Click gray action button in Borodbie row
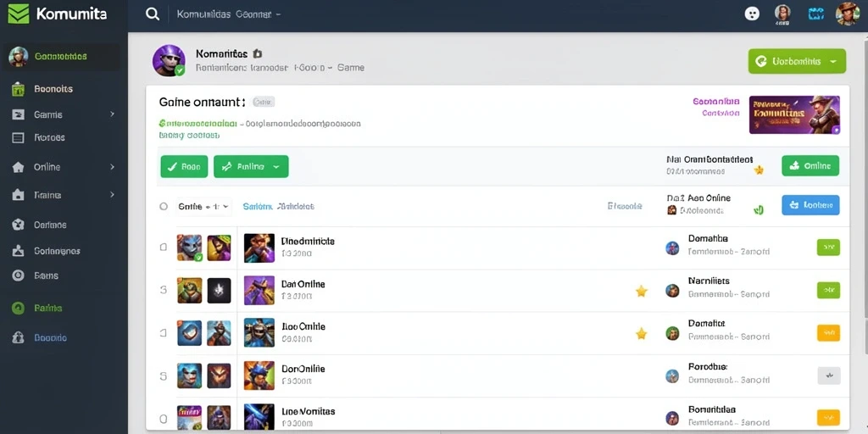Viewport: 868px width, 434px height. click(829, 376)
